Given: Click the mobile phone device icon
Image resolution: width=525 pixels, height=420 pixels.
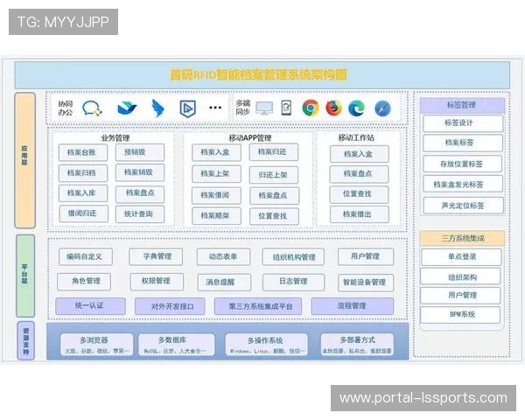Looking at the screenshot, I should [x=286, y=108].
